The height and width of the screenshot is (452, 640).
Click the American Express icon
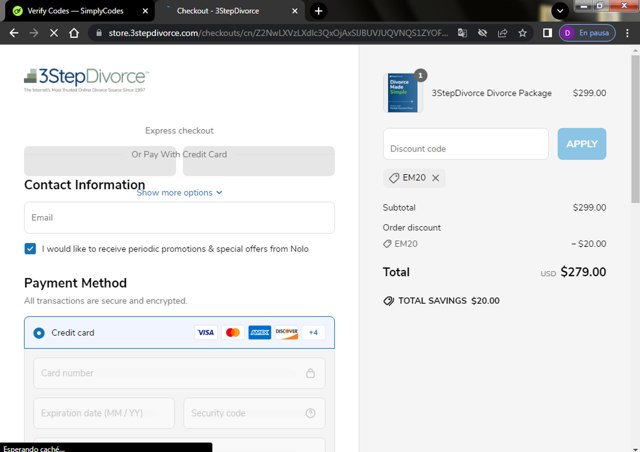[260, 332]
